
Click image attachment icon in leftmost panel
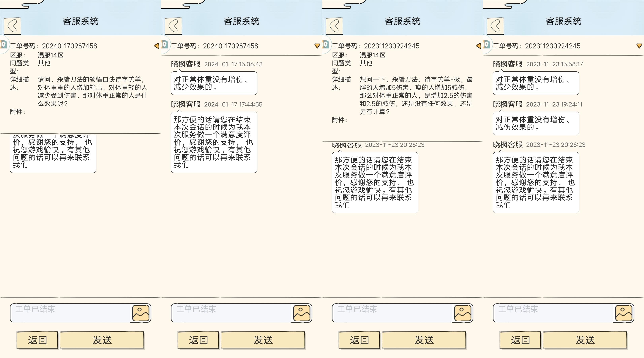[x=141, y=313]
